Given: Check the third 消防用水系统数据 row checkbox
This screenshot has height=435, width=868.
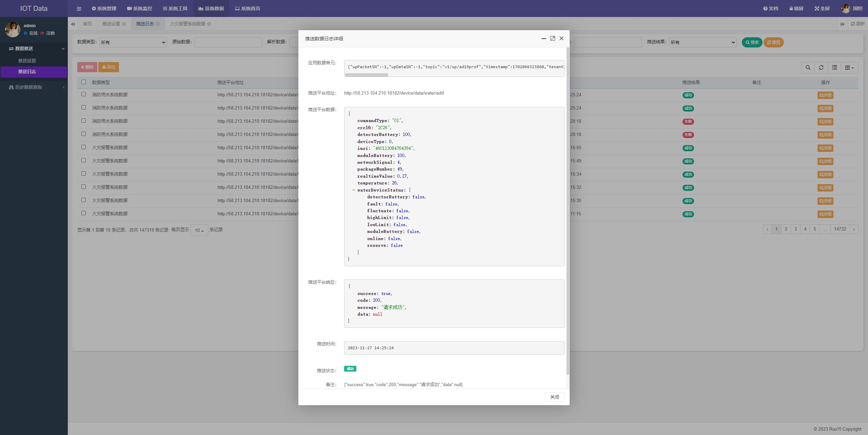Looking at the screenshot, I should point(83,120).
